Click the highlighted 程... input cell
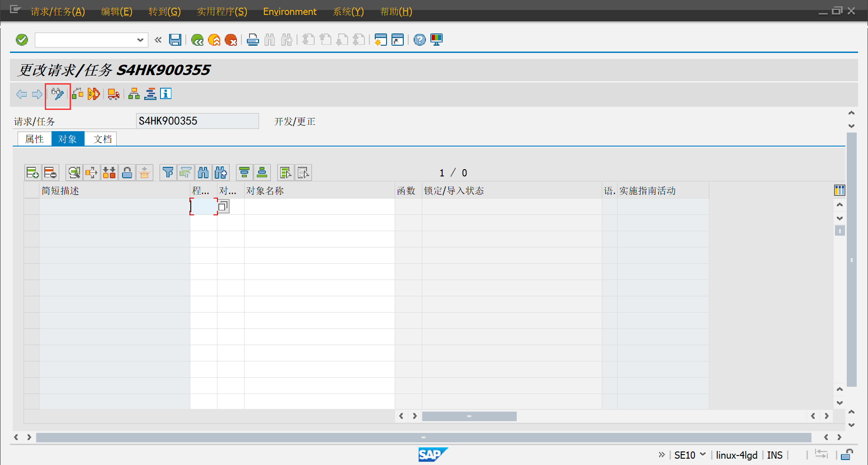 (203, 206)
